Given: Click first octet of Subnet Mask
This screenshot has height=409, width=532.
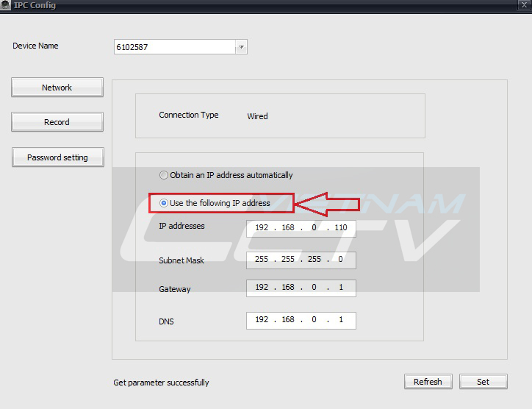Looking at the screenshot, I should pos(262,260).
